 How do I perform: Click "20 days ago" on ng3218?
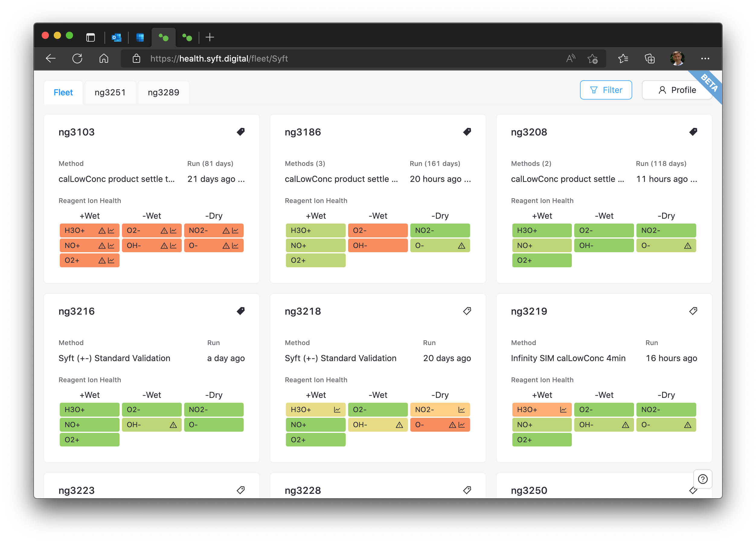[x=447, y=358]
